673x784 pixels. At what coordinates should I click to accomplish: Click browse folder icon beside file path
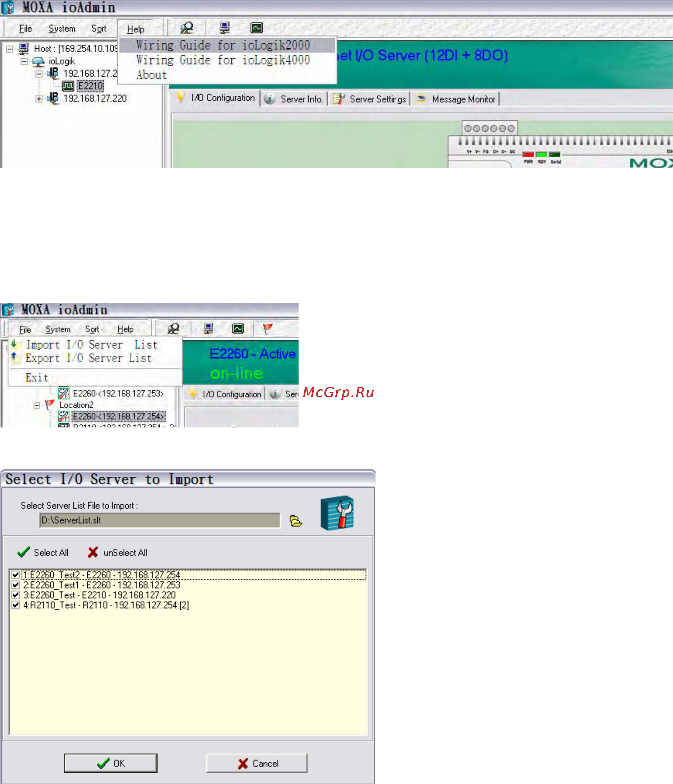click(x=296, y=521)
